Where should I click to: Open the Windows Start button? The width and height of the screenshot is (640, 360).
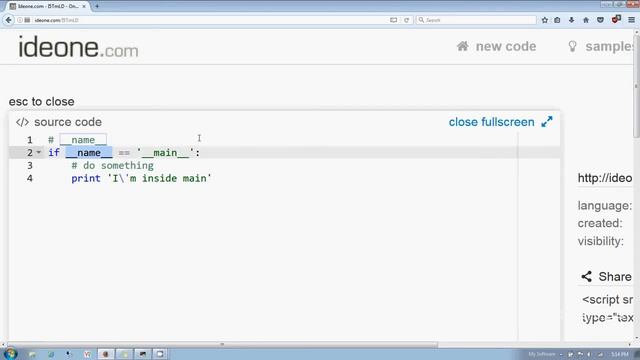pos(10,353)
